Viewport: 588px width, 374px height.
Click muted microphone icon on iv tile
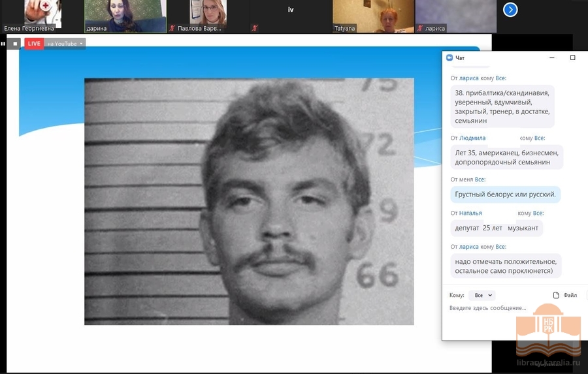pos(255,28)
